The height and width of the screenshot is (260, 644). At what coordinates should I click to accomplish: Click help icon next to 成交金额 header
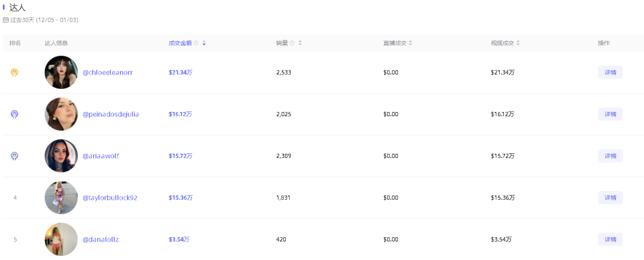196,43
